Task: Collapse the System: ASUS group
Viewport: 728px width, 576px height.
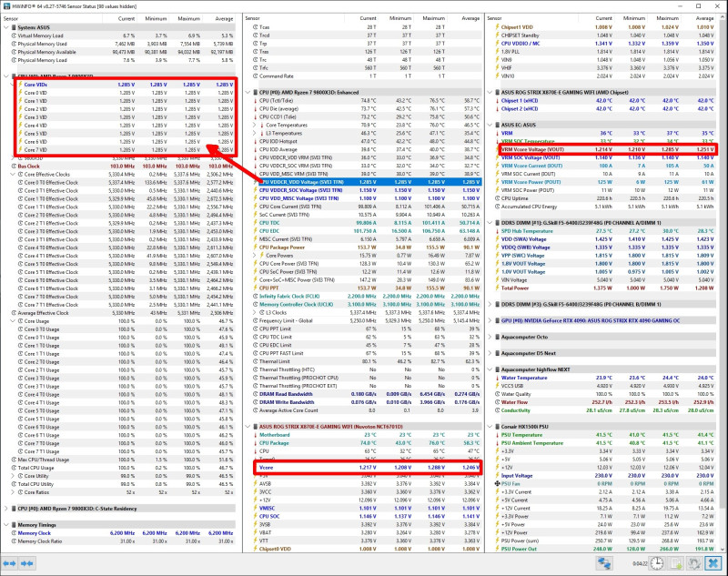Action: coord(6,27)
